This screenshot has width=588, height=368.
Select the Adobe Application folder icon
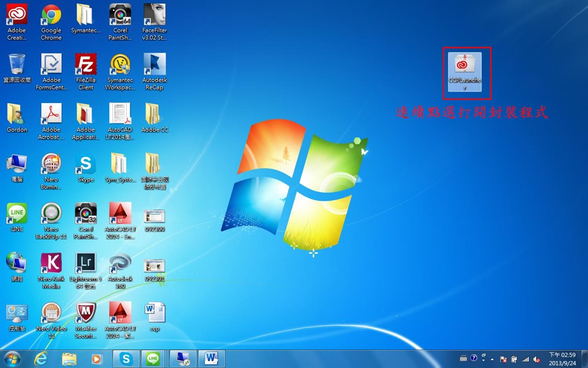point(86,121)
